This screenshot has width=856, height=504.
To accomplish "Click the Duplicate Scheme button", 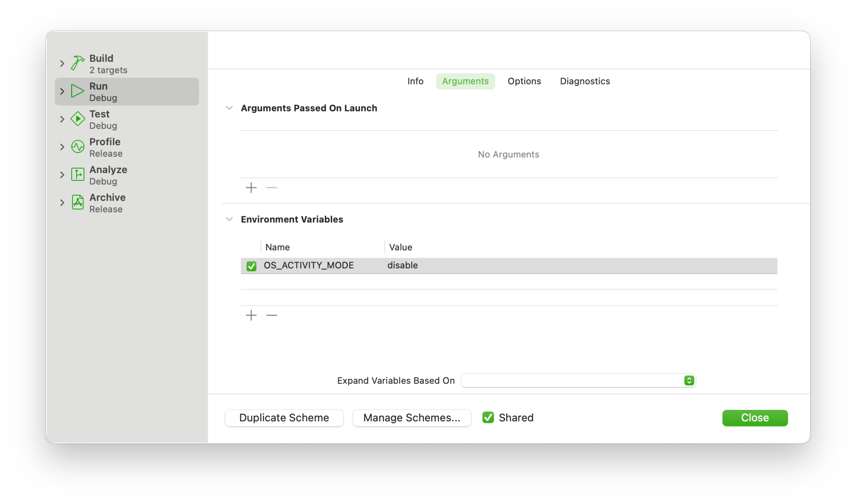I will click(x=284, y=418).
